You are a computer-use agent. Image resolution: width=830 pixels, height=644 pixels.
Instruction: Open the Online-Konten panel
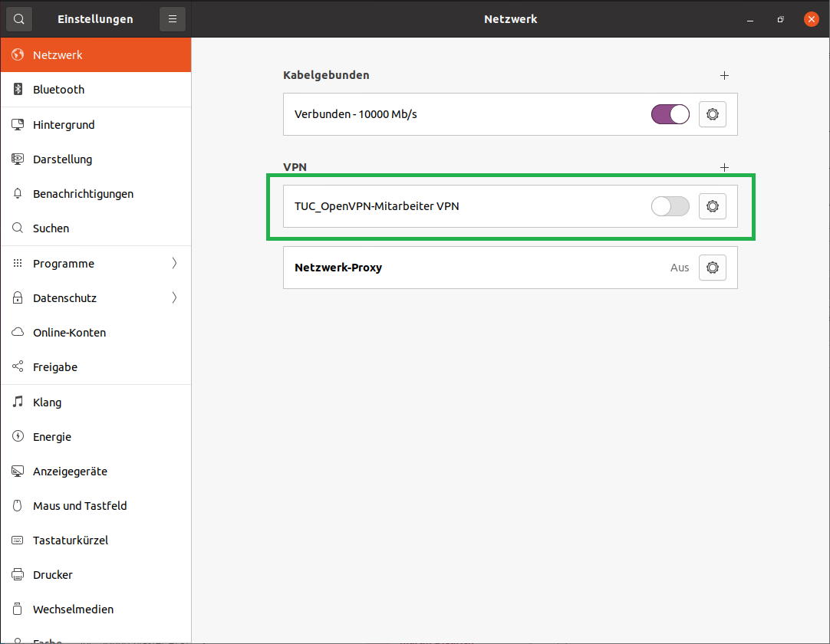(69, 333)
